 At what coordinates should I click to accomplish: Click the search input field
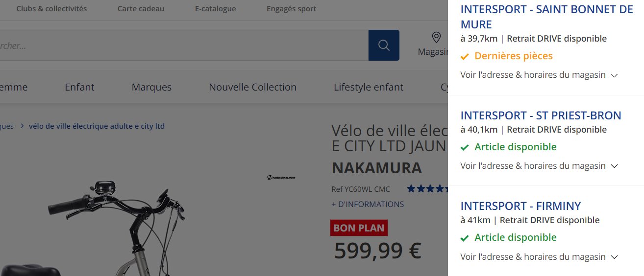[x=181, y=46]
